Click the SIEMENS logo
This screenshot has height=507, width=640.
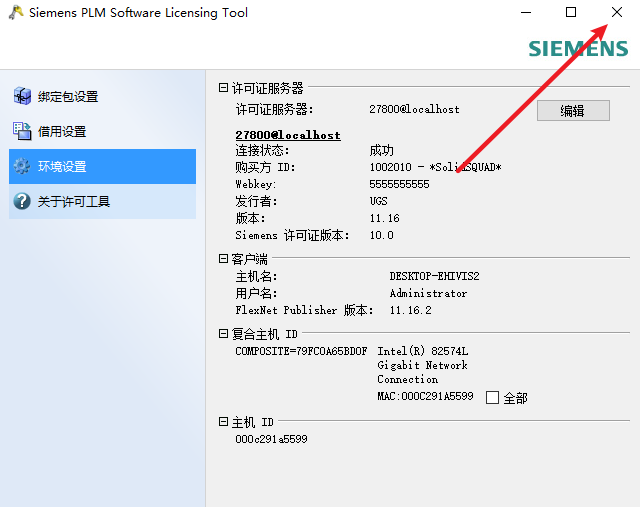coord(578,49)
